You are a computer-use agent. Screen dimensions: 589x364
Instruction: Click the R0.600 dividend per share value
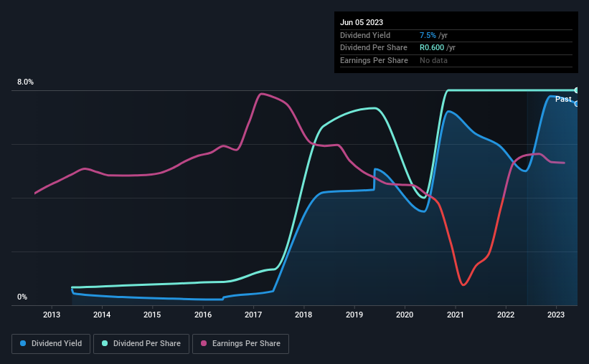[432, 48]
